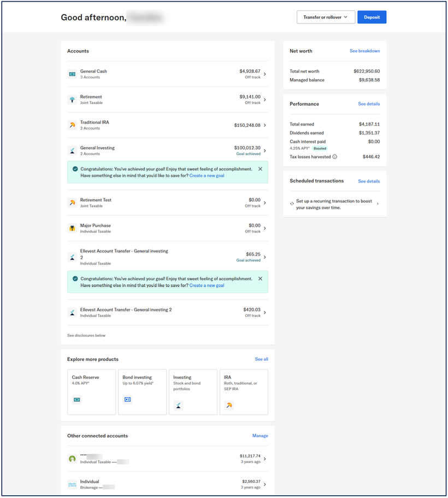Open the $420.03 Ellevest account chevron

265,313
